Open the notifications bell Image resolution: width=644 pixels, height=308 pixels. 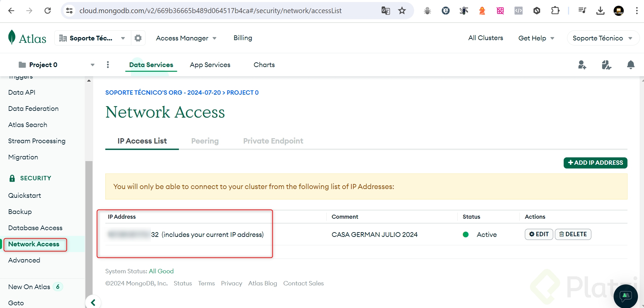[630, 65]
